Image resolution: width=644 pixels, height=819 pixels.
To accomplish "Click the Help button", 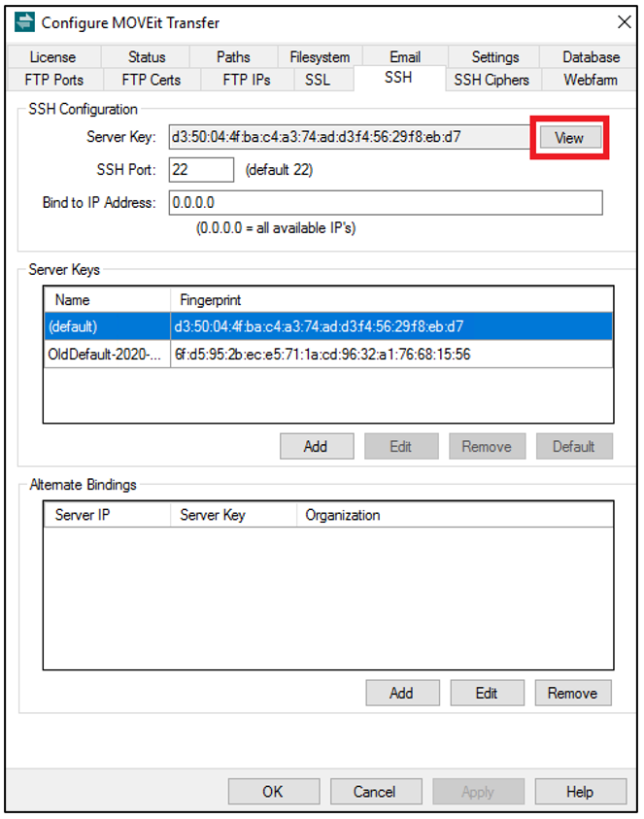I will [x=580, y=792].
